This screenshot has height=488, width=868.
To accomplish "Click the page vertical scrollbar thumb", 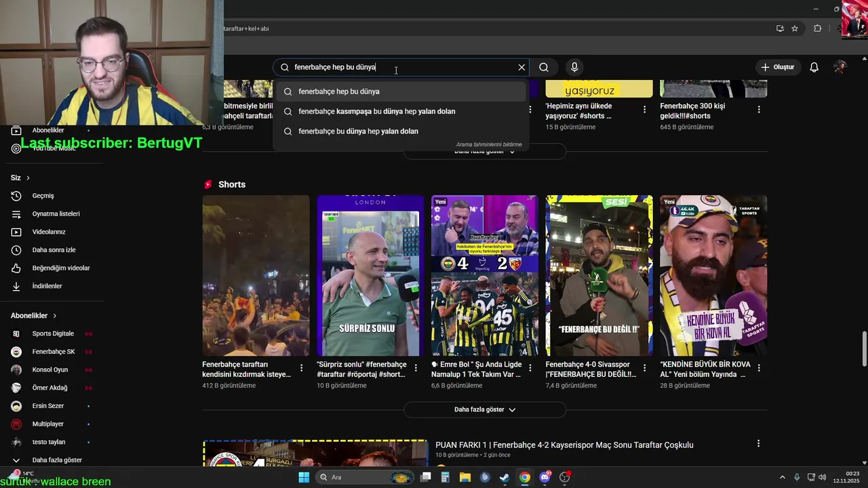I will pos(864,349).
